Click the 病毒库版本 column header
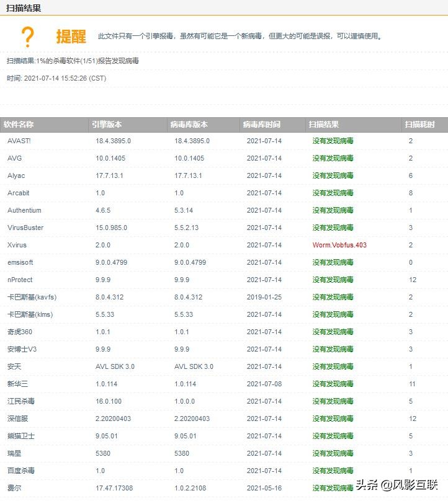This screenshot has height=501, width=448. point(189,124)
